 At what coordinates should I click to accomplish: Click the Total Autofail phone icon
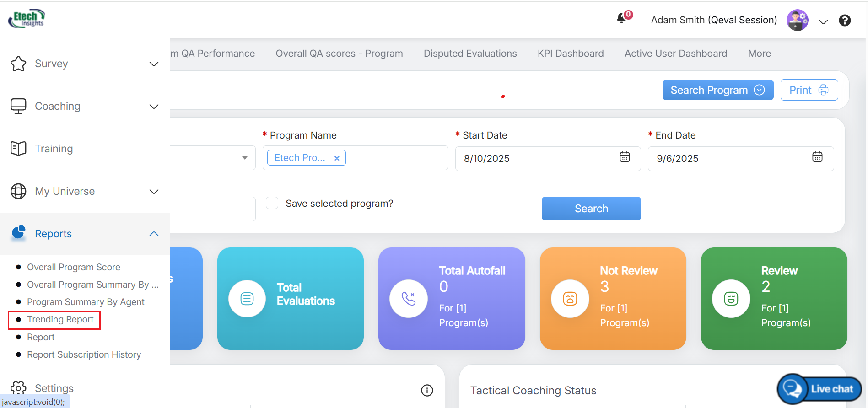click(408, 299)
